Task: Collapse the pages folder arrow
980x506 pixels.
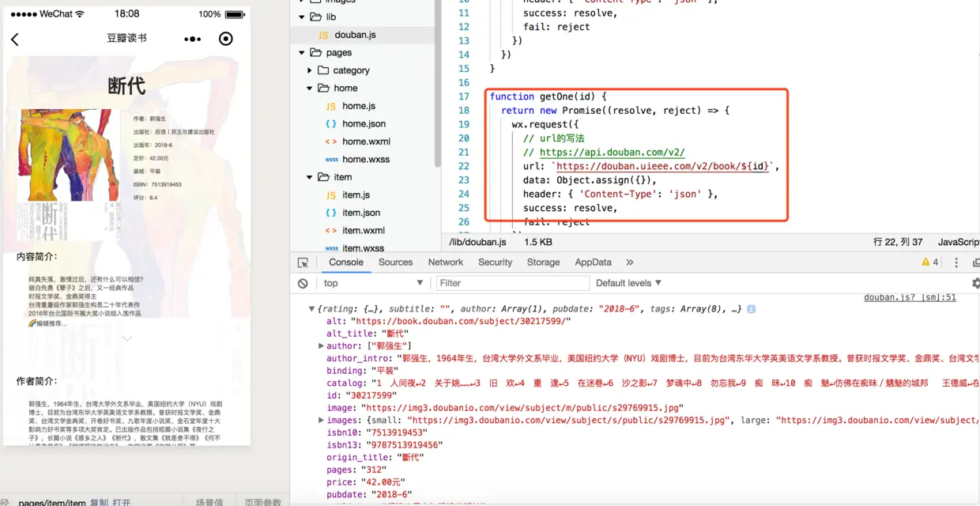Action: coord(302,53)
